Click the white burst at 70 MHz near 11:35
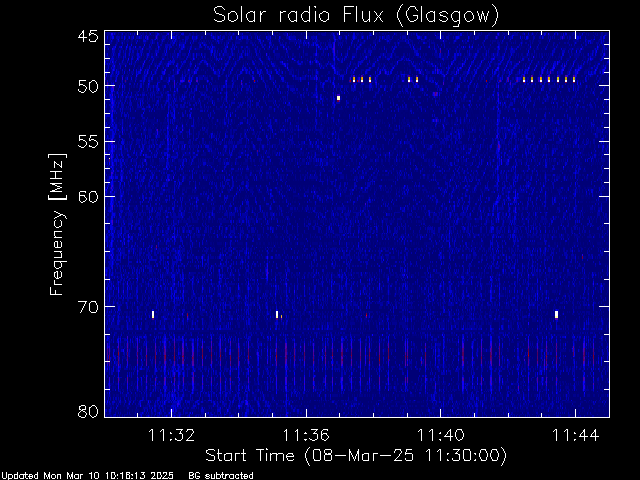This screenshot has width=640, height=480. pos(277,314)
